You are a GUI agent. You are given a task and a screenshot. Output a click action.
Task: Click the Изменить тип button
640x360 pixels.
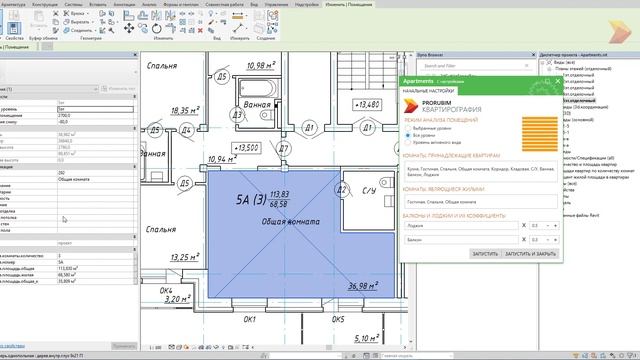pos(119,89)
